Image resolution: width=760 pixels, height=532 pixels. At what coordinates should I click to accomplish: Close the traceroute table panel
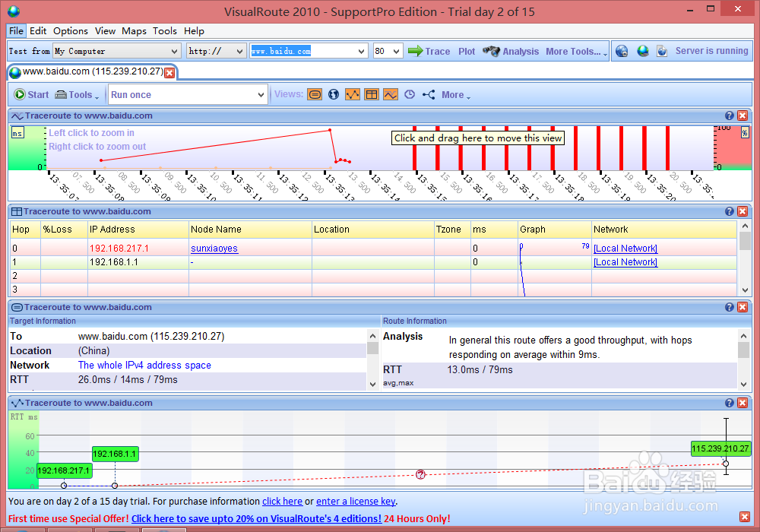tap(743, 211)
